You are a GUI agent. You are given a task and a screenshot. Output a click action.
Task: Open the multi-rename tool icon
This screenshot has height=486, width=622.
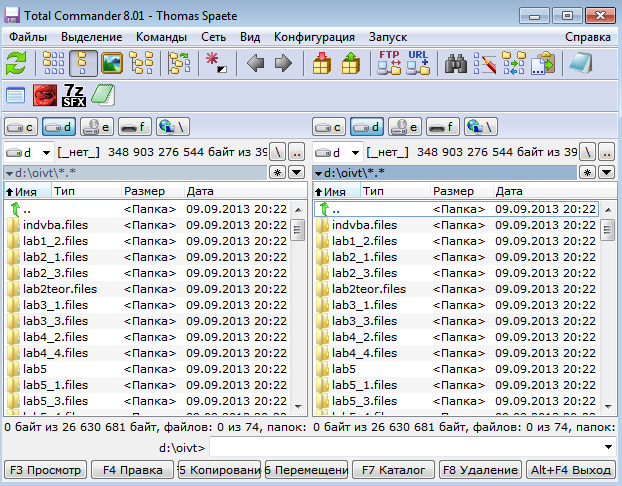pyautogui.click(x=485, y=63)
